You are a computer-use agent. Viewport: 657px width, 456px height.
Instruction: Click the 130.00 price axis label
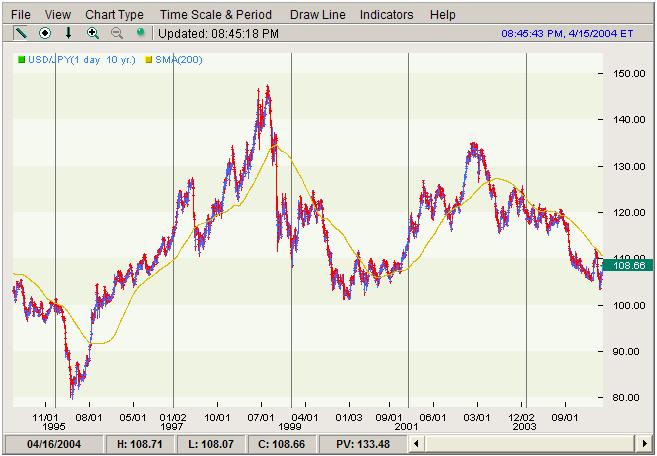click(629, 166)
